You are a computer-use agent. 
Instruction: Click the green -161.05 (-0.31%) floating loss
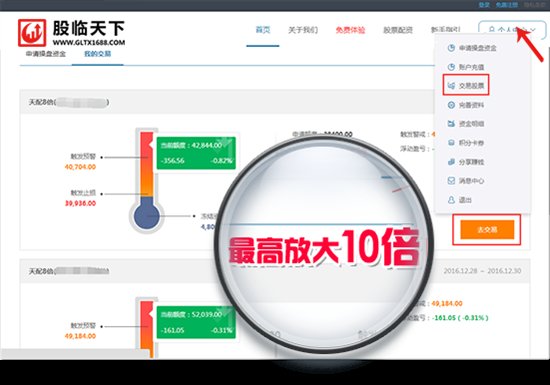click(x=460, y=318)
